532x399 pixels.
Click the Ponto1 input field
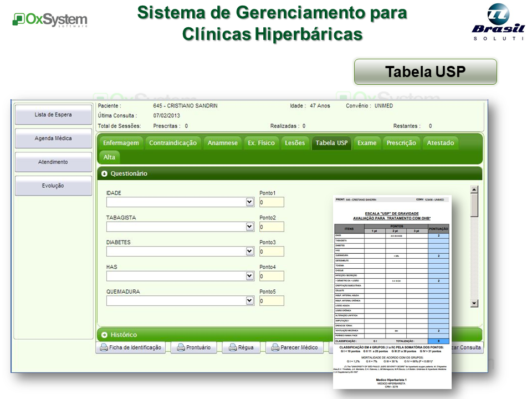coord(272,202)
